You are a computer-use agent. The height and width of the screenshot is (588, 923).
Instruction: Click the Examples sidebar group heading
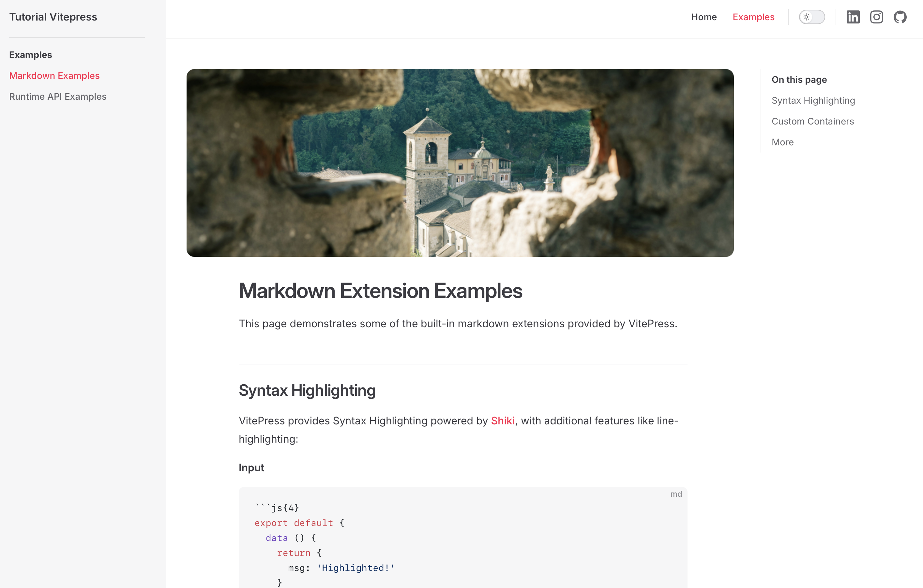[31, 55]
